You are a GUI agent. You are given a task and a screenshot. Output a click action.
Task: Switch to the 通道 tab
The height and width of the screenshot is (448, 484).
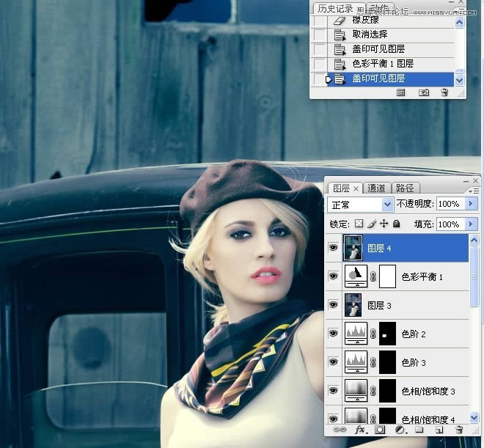377,188
